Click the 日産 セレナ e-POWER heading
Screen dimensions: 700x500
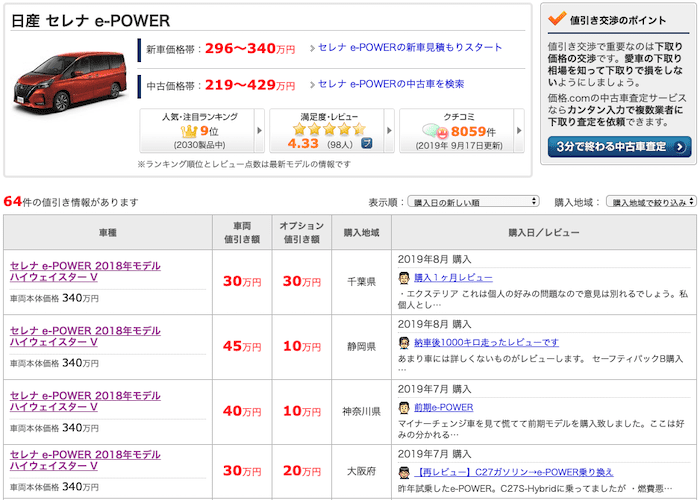click(x=90, y=21)
